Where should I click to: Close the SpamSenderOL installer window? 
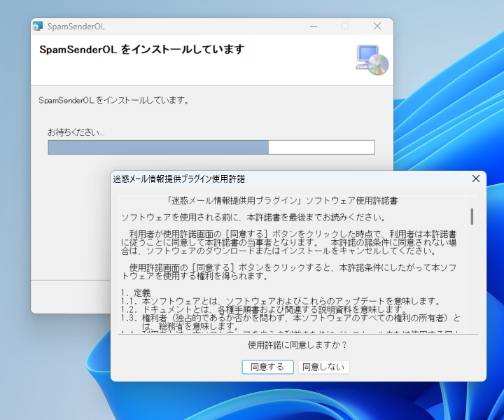click(x=377, y=26)
